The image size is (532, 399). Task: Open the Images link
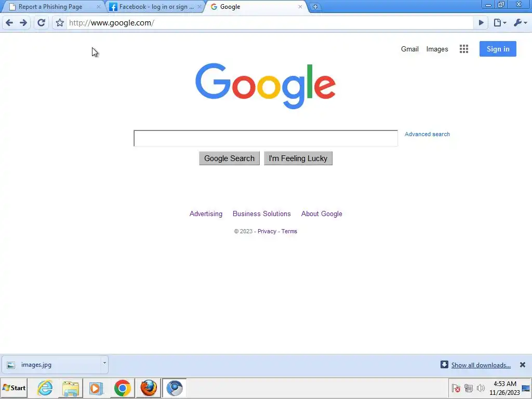coord(437,49)
